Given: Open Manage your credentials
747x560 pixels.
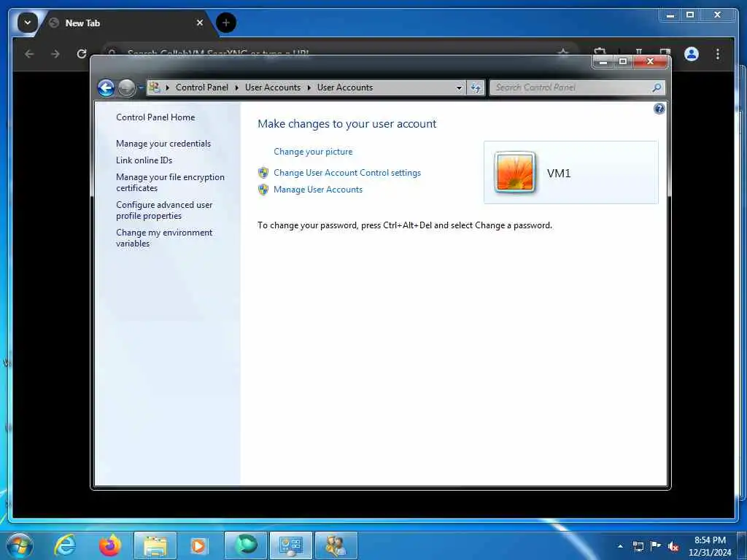Looking at the screenshot, I should point(163,144).
